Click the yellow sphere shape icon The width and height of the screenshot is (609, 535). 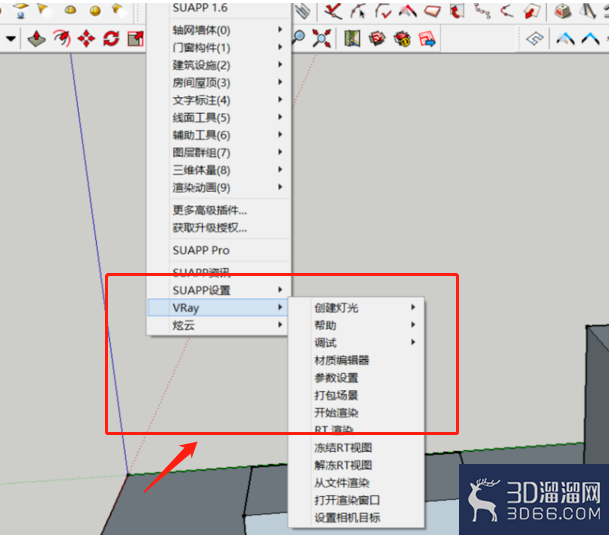95,11
